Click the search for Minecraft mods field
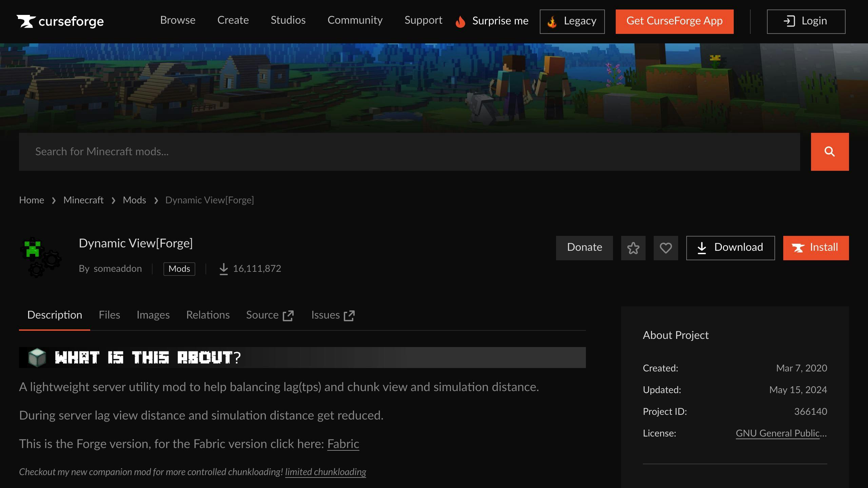Viewport: 868px width, 488px height. pyautogui.click(x=409, y=151)
